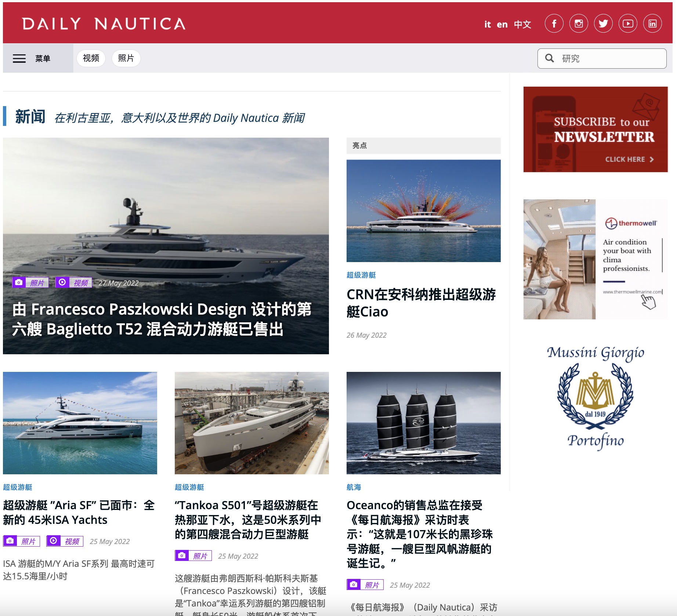Click the play icon on Baglietto T52 article
Viewport: 677px width, 616px height.
tap(62, 282)
